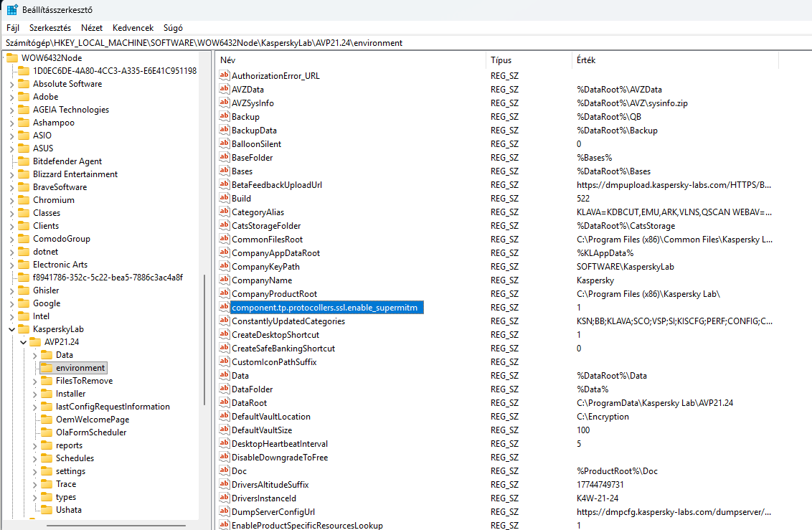The image size is (812, 530).
Task: Select the CommonFilesRoot value name
Action: 268,239
